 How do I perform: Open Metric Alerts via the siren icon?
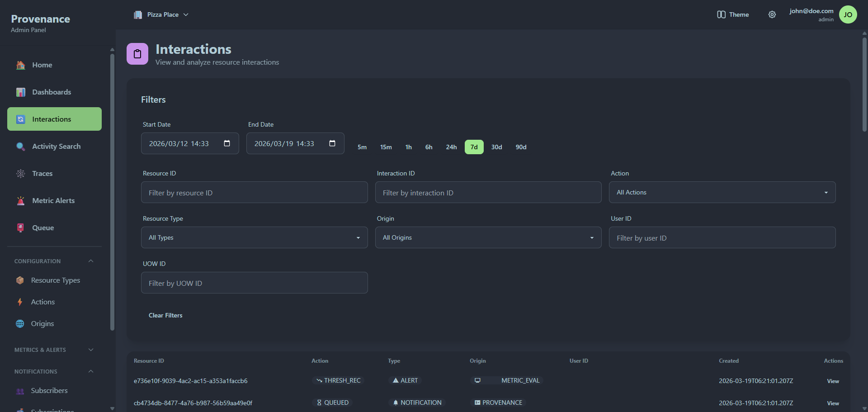[20, 200]
